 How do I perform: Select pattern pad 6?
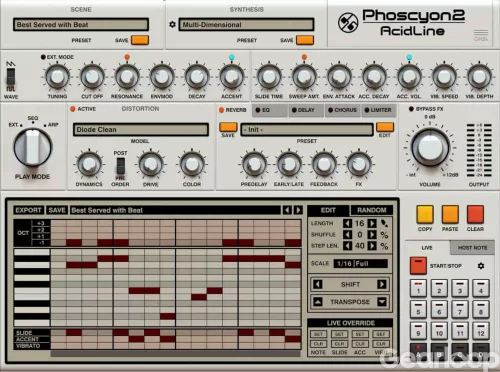pyautogui.click(x=439, y=309)
